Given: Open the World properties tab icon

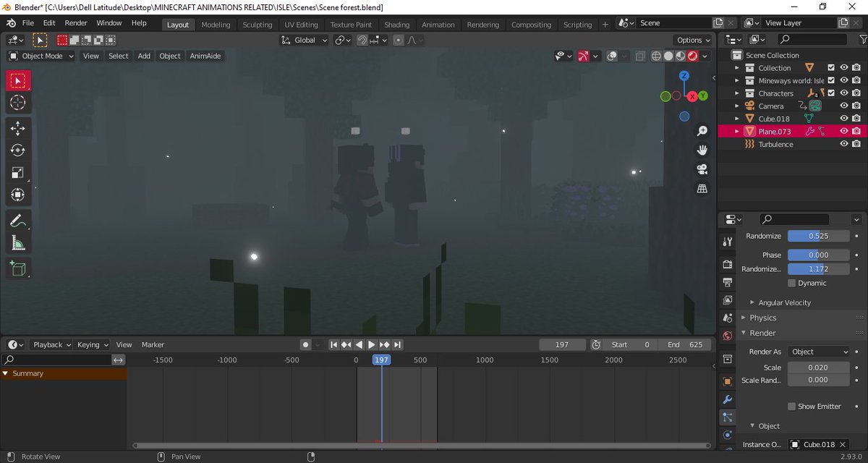Looking at the screenshot, I should [x=728, y=336].
